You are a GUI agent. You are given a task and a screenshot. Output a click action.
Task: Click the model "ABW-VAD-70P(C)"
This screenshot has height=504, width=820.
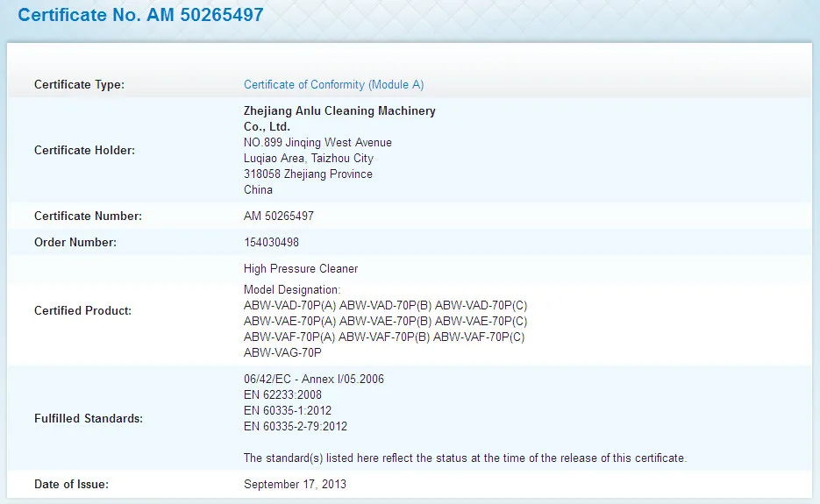pyautogui.click(x=481, y=305)
